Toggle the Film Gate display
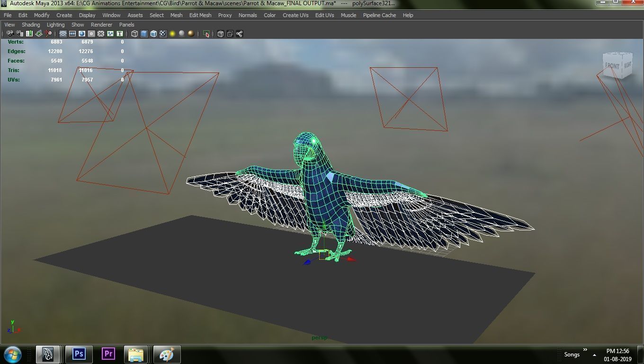Screen dimensions: 644x364 point(72,34)
